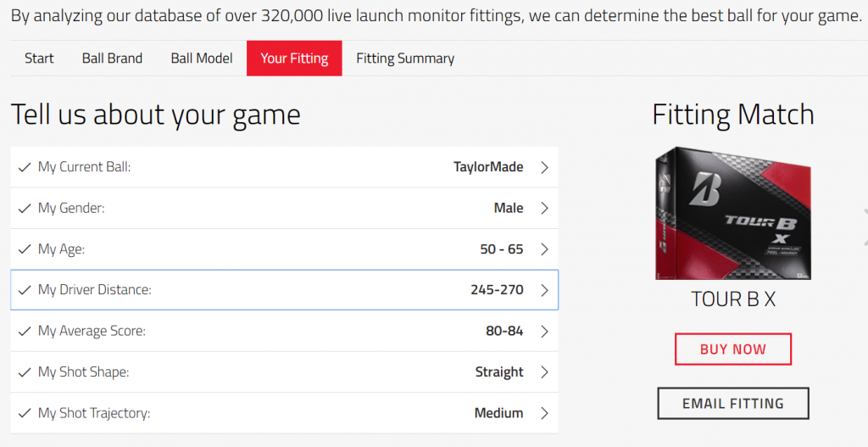Expand My Shot Trajectory chevron arrow
Screen dimensions: 868x447
pos(545,413)
